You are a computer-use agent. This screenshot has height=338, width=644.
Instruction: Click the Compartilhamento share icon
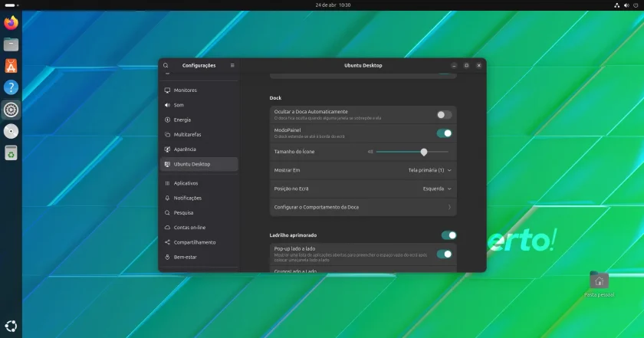pos(167,242)
